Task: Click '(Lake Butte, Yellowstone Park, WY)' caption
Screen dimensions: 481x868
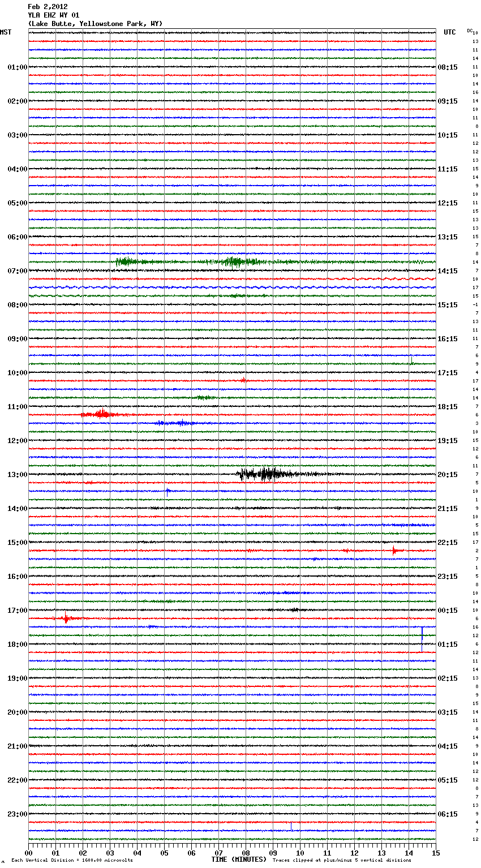Action: click(95, 24)
